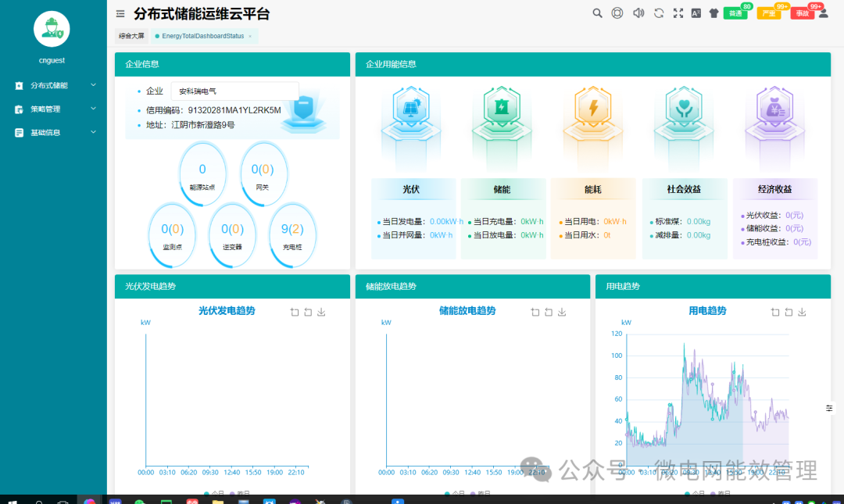The image size is (844, 504).
Task: Click the 当日充电量 0kW·h value
Action: point(532,221)
